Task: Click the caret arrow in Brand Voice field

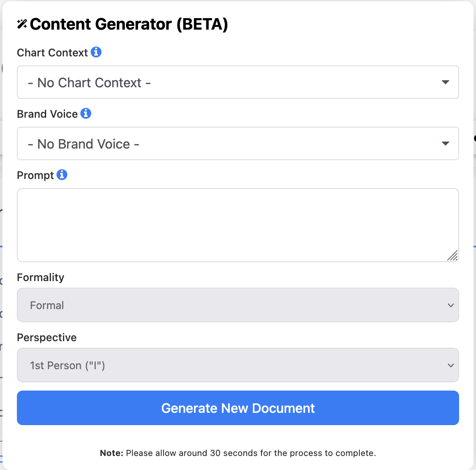Action: (x=446, y=144)
